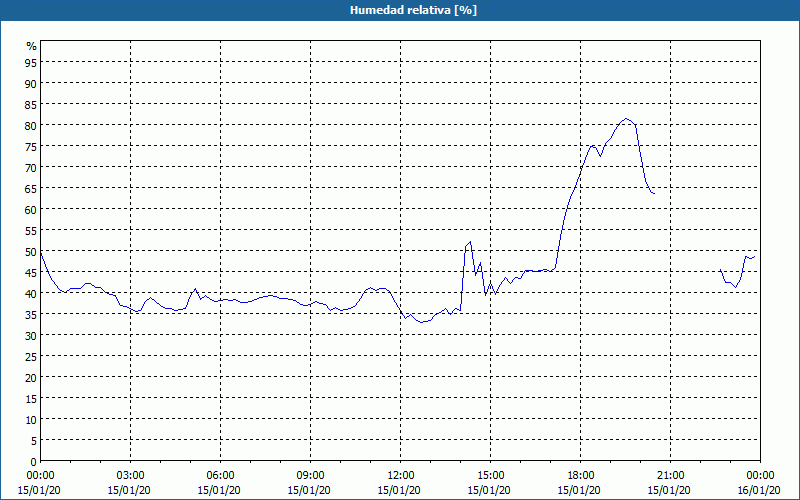This screenshot has width=800, height=500.
Task: Click the humidity curve's highest peak near 81%
Action: pos(626,119)
